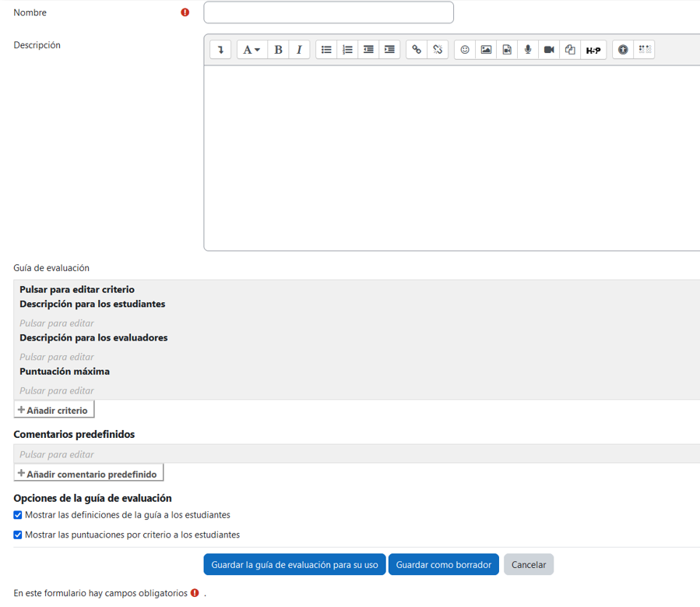Screen dimensions: 700x607
Task: Select the Insert emoticon icon
Action: tap(464, 49)
